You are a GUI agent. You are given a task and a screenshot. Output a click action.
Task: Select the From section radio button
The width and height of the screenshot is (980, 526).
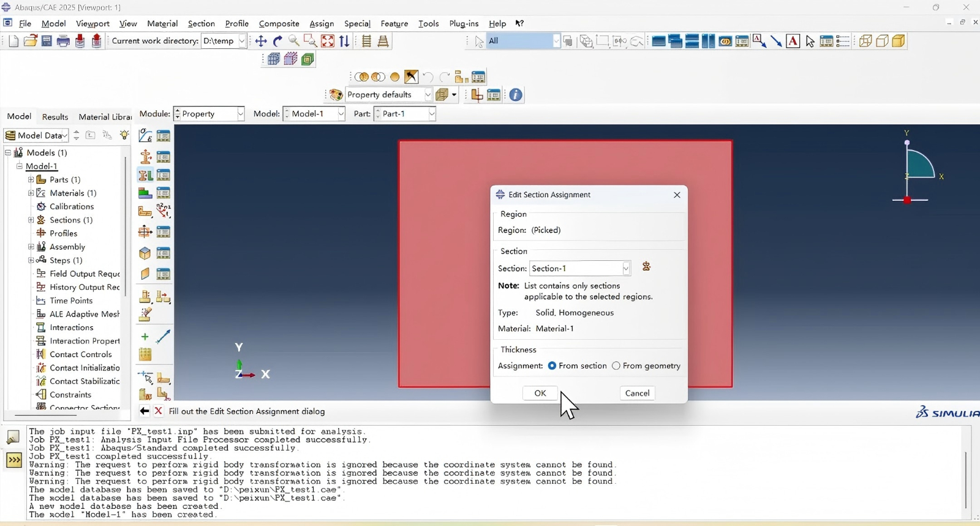pos(552,366)
